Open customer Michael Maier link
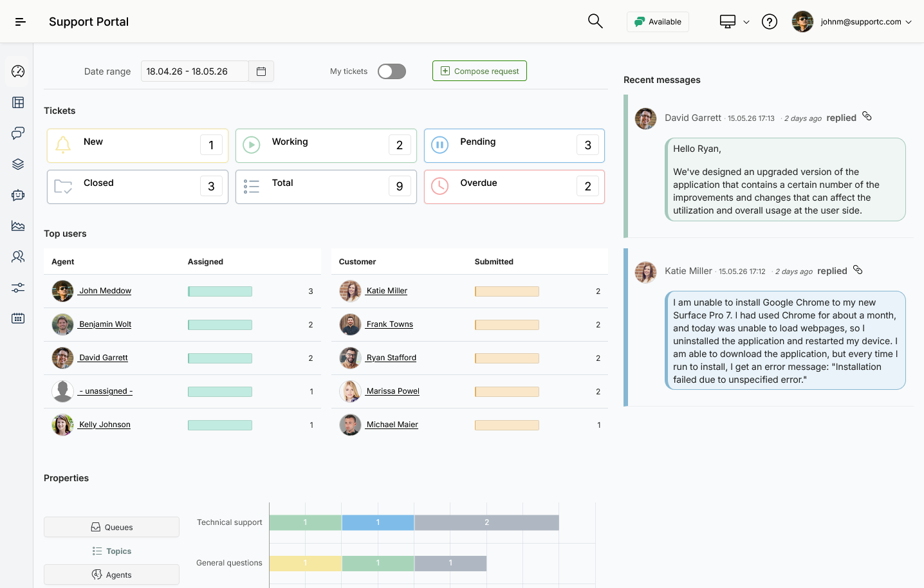The image size is (924, 588). point(392,425)
